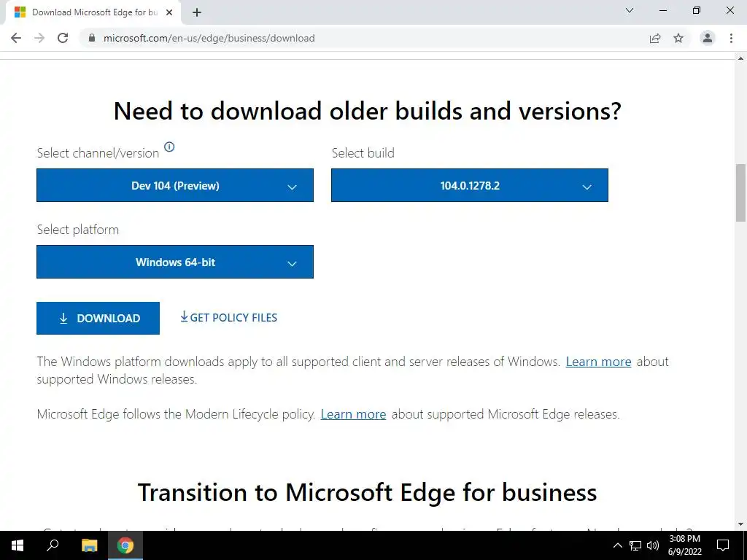
Task: Open Learn more about supported Windows releases
Action: click(x=598, y=362)
